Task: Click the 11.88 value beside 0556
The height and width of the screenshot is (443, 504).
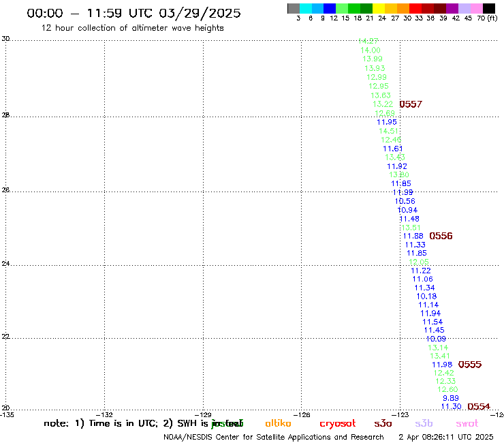Action: (413, 236)
